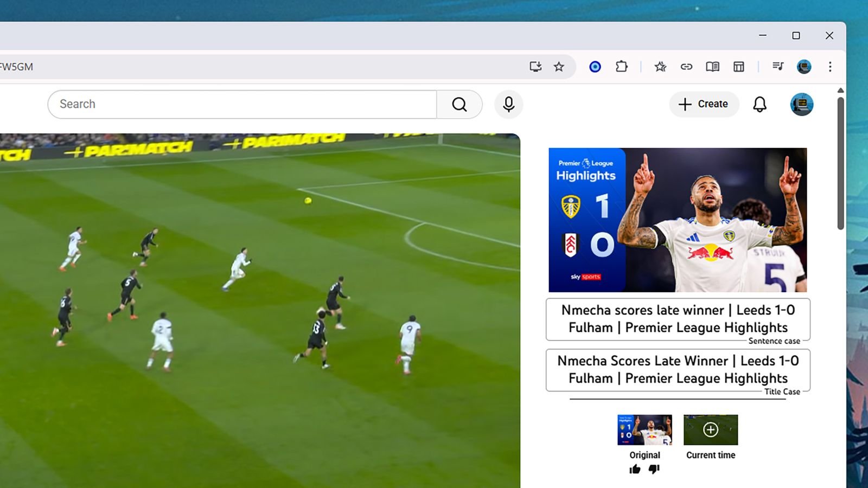Dislike the Original thumbnail with thumbs down
This screenshot has width=868, height=488.
click(x=654, y=470)
